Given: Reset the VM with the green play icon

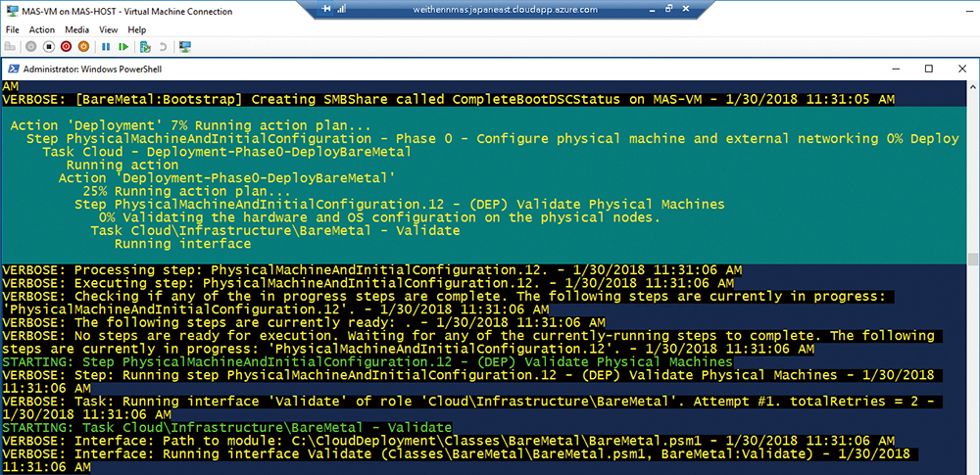Looking at the screenshot, I should coord(123,46).
